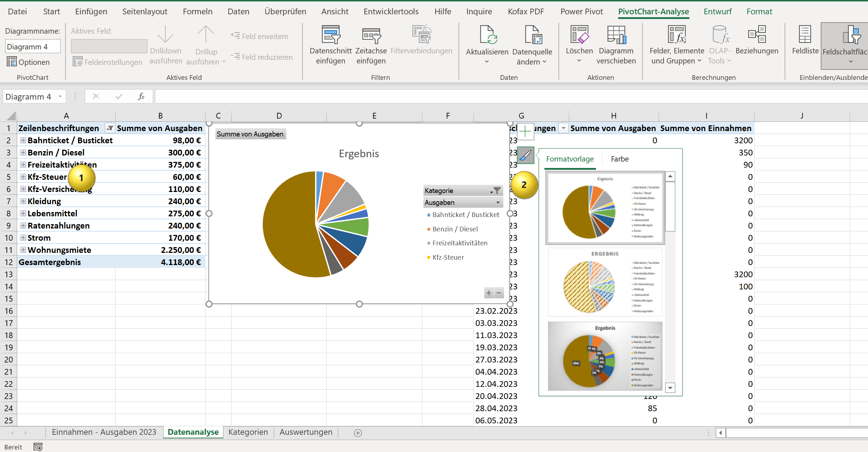Select the Ergebnis chart title
This screenshot has width=868, height=452.
pyautogui.click(x=359, y=154)
